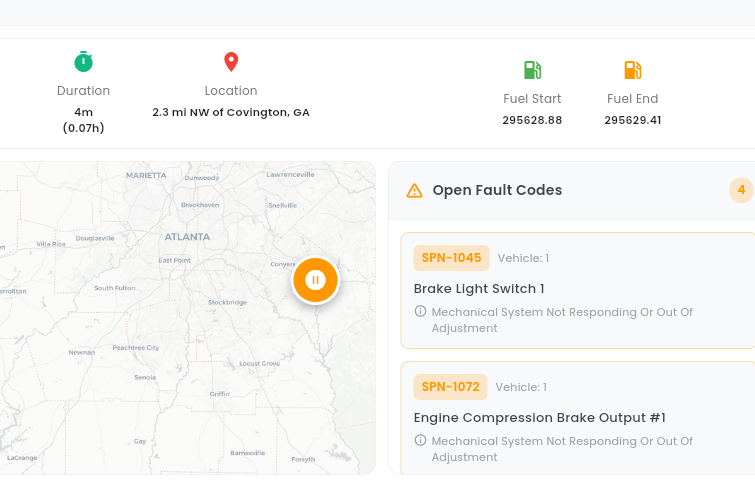Open the Brake Light Switch 1 fault title
The image size is (755, 482).
[479, 288]
